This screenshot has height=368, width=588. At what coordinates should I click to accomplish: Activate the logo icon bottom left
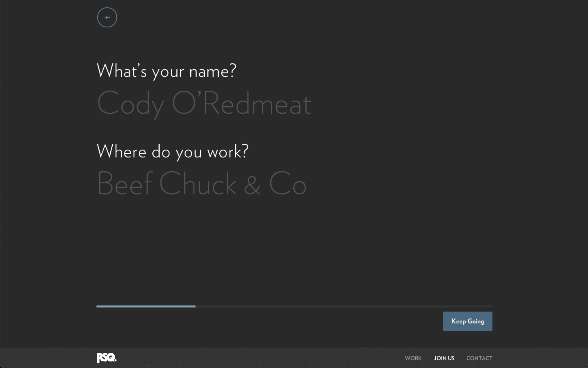106,358
